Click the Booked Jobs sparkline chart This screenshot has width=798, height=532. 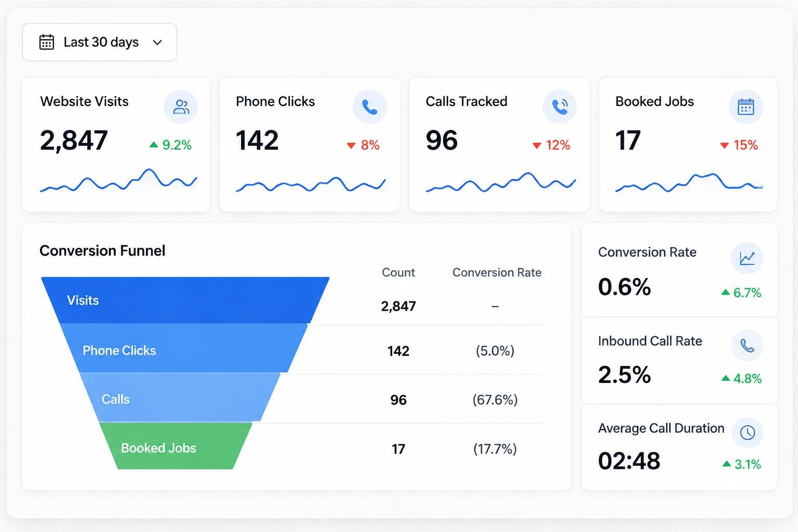pyautogui.click(x=689, y=183)
